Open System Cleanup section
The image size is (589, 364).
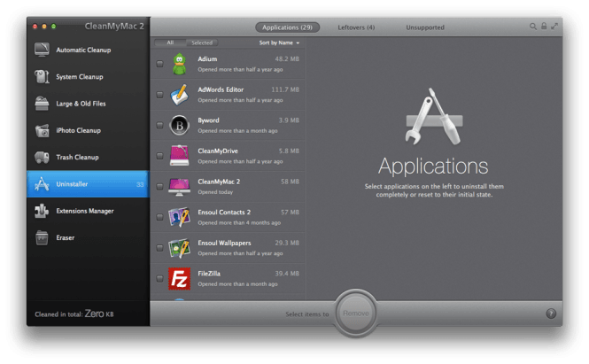[89, 77]
